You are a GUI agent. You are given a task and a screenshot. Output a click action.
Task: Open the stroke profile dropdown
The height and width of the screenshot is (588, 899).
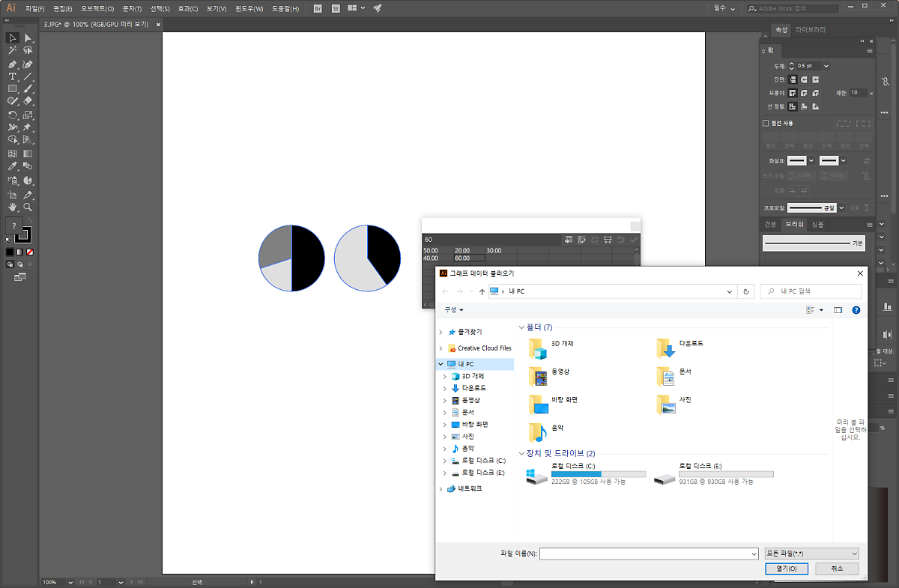tap(842, 208)
